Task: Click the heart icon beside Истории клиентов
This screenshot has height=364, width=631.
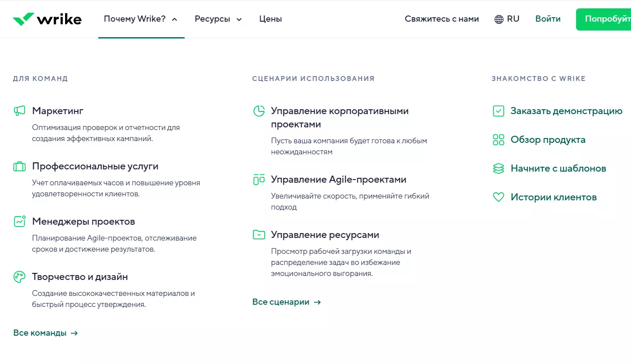Action: [499, 197]
